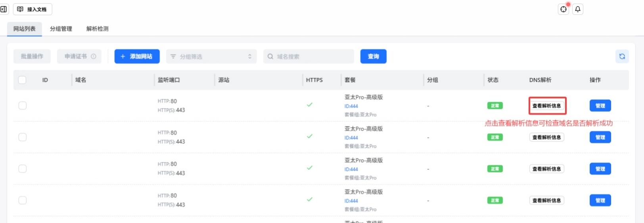Click the 域名搜索 input field
The height and width of the screenshot is (223, 644).
click(x=313, y=56)
